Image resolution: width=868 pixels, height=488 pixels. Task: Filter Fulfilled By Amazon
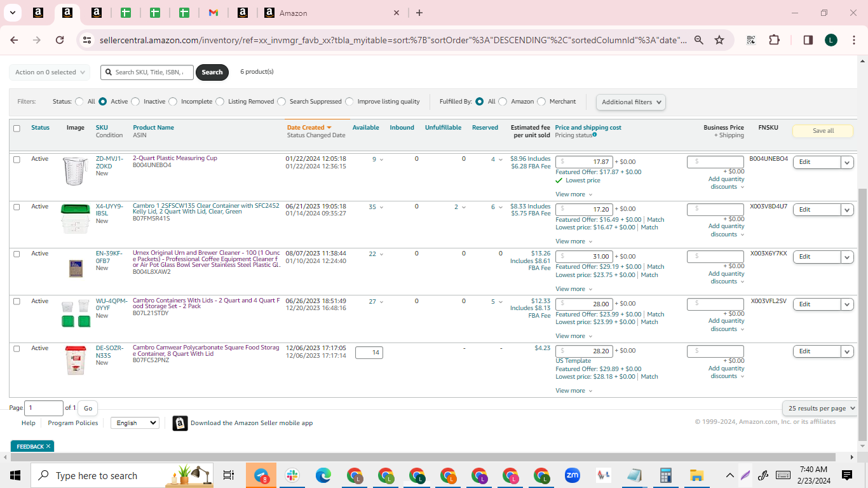click(503, 102)
